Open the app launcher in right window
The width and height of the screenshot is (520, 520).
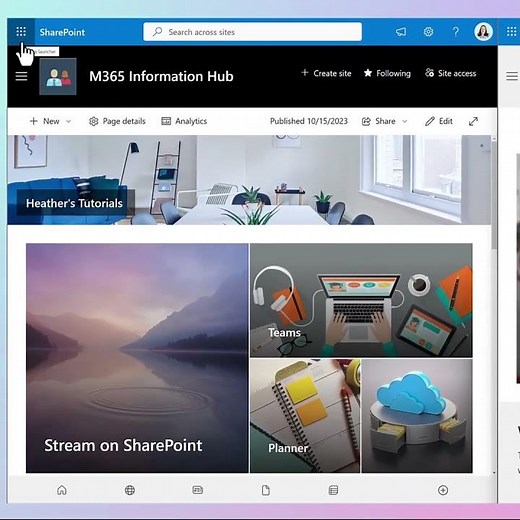(x=511, y=32)
